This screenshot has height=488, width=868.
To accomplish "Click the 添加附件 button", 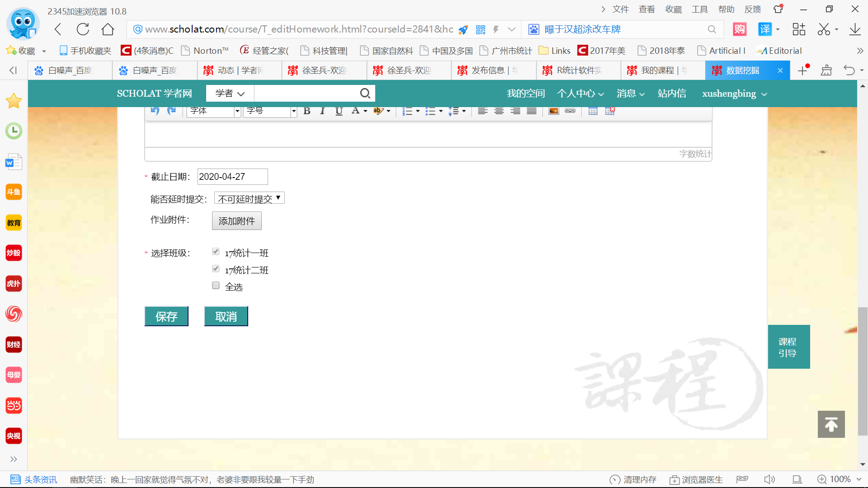I will tap(236, 221).
